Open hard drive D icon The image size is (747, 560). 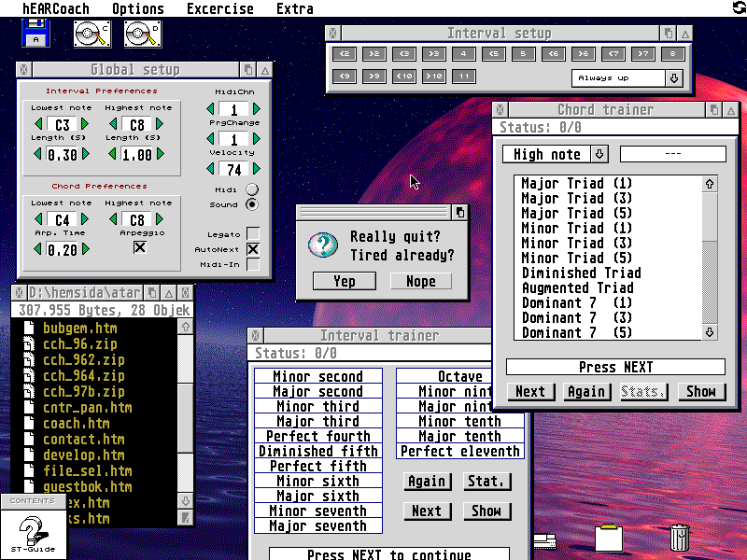click(143, 34)
